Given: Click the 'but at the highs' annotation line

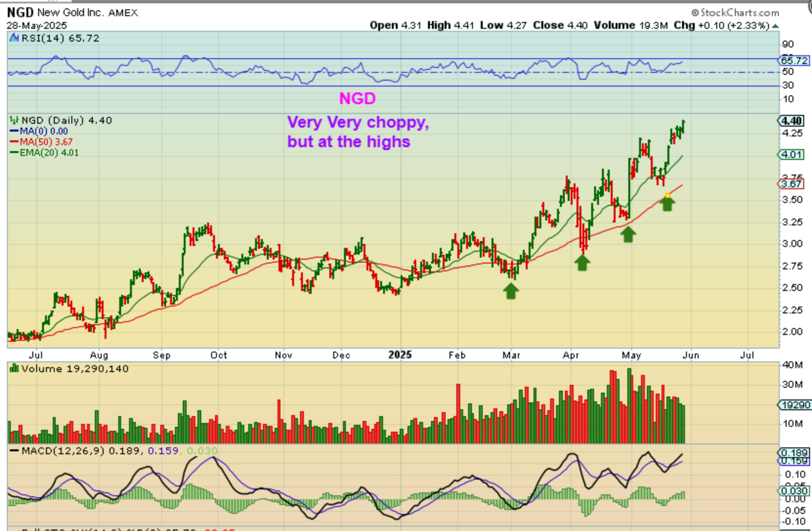Looking at the screenshot, I should pyautogui.click(x=349, y=142).
